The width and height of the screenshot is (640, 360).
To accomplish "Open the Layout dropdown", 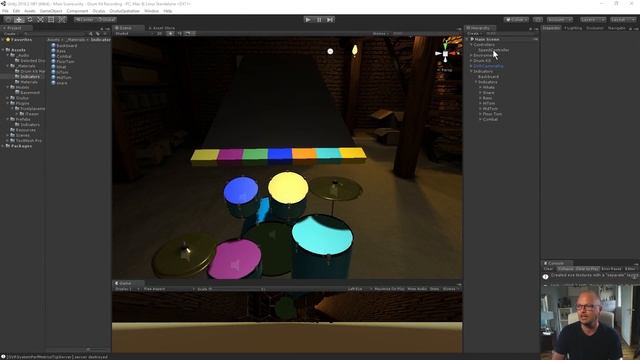I will [x=622, y=20].
